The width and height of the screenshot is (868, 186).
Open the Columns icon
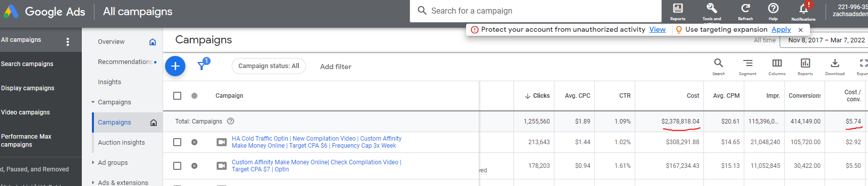tap(777, 63)
